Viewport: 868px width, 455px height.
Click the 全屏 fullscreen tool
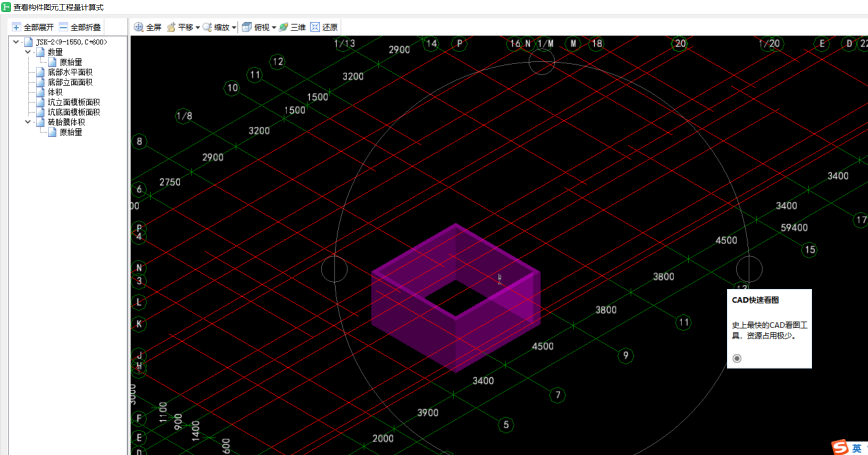[x=147, y=27]
